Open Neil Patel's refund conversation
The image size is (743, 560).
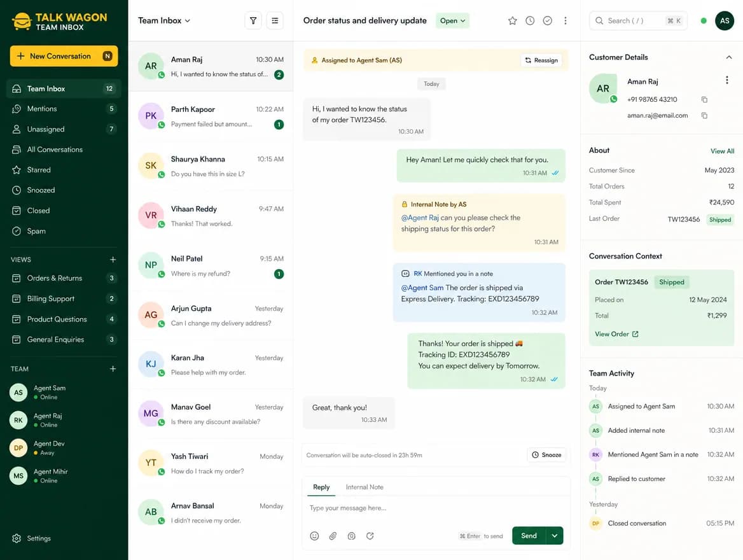coord(211,266)
